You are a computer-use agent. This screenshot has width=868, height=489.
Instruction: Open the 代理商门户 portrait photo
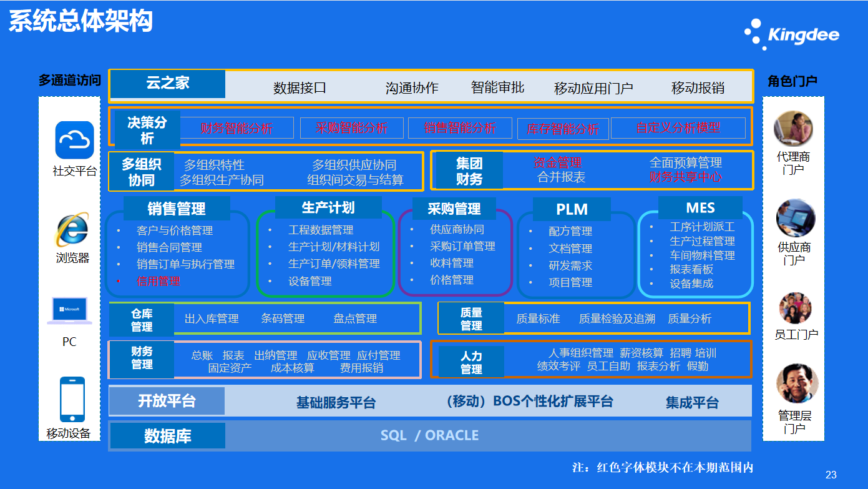click(x=793, y=129)
